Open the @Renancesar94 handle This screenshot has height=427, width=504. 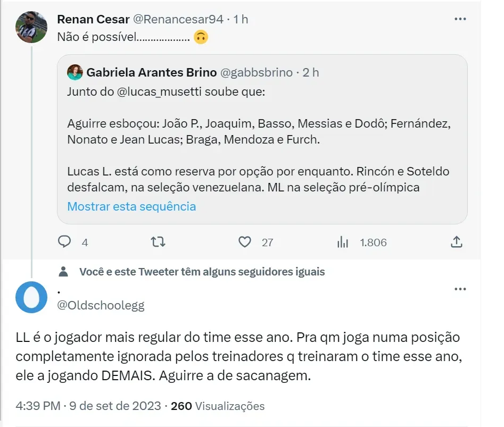click(x=177, y=19)
